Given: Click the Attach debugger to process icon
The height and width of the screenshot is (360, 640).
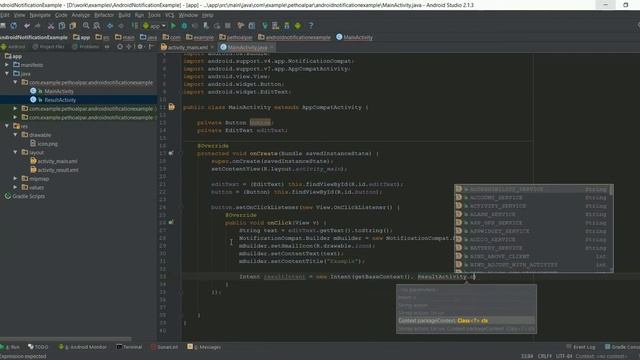Looking at the screenshot, I should [206, 26].
